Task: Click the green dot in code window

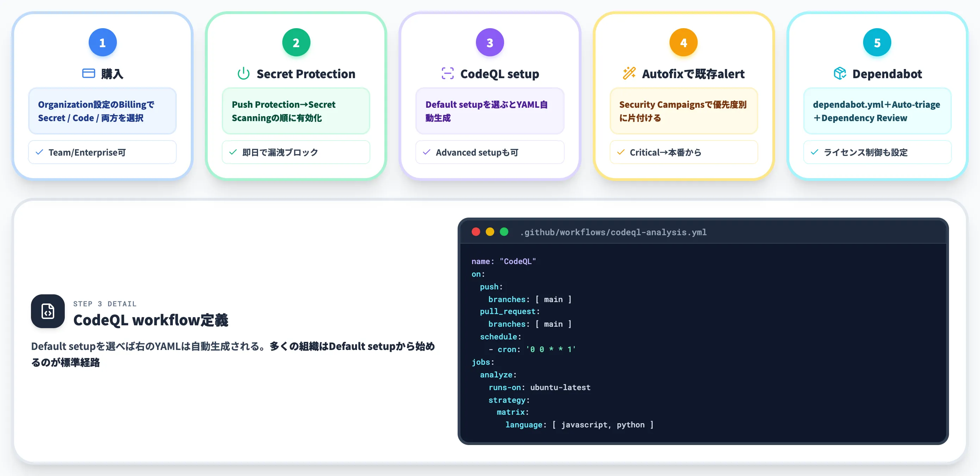Action: tap(504, 232)
